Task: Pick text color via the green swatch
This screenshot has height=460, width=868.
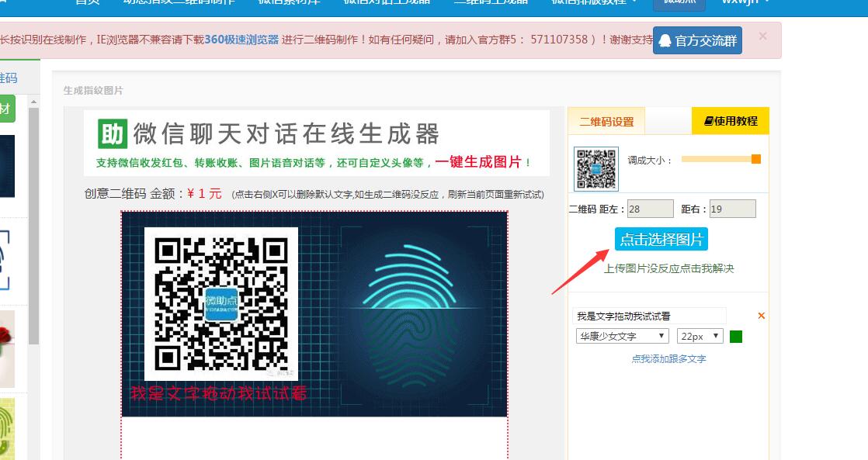Action: 736,337
